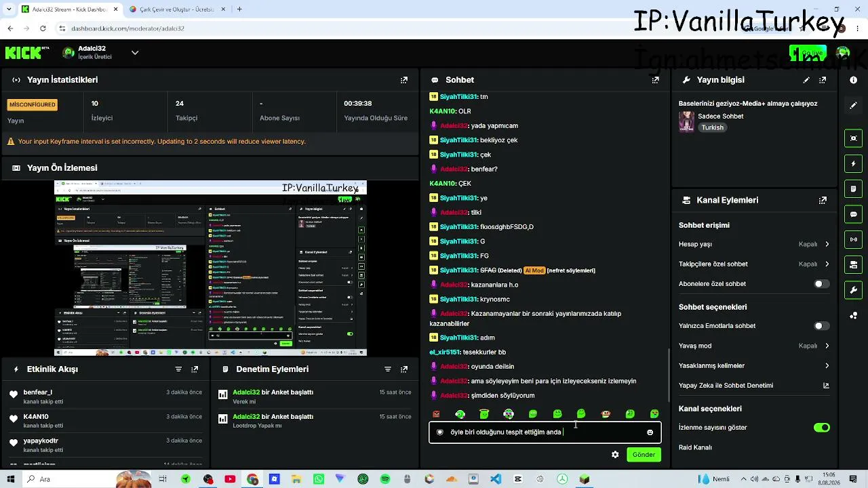Pop out the Denetim Eylemleri panel

404,369
